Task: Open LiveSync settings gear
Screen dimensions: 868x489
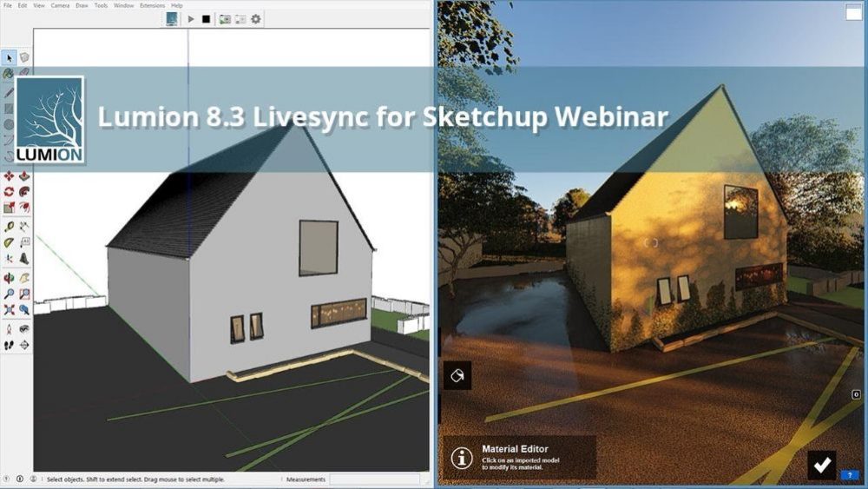Action: click(x=256, y=19)
